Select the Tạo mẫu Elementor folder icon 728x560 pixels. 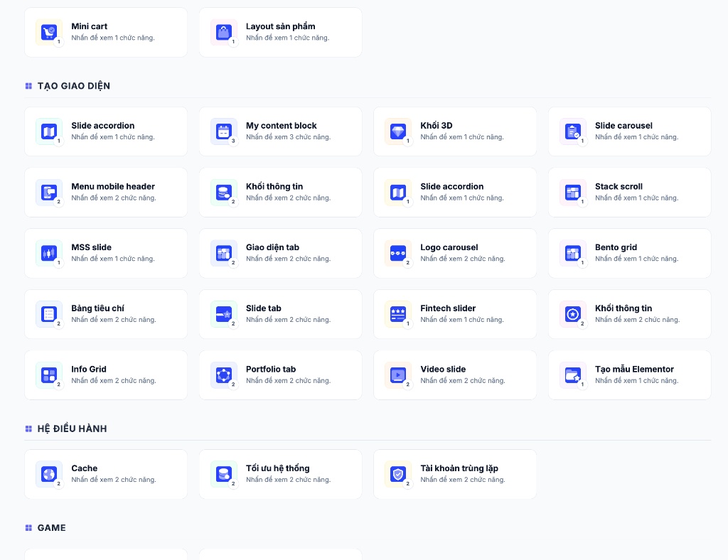(x=572, y=375)
